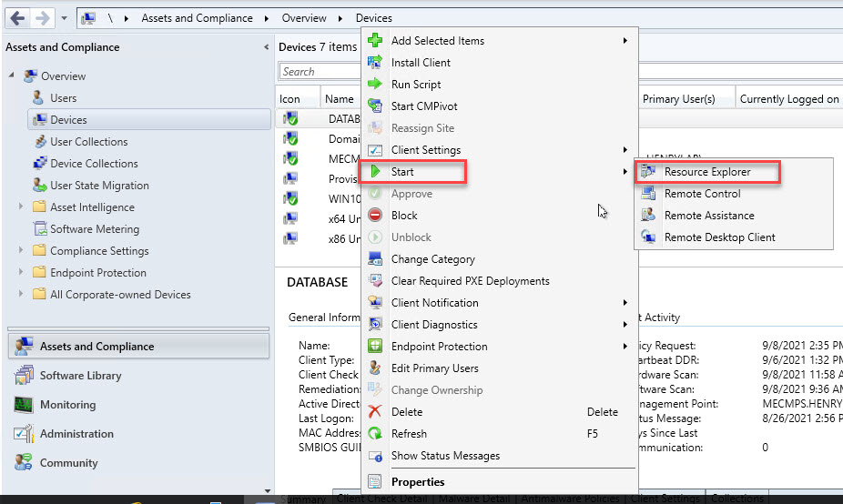Click the Install Client icon
The height and width of the screenshot is (504, 843).
point(375,63)
